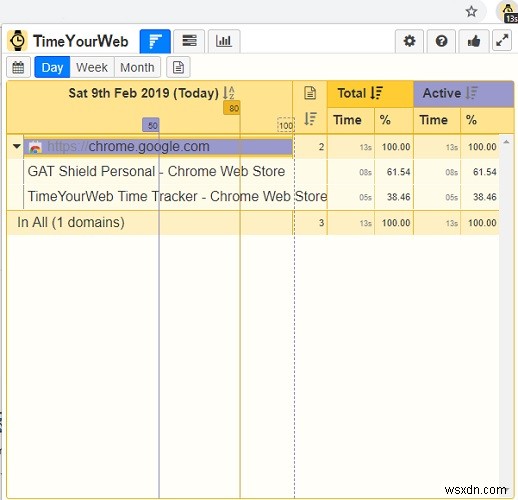
Task: Click total percent 61.54 for GAT Shield
Action: [398, 172]
